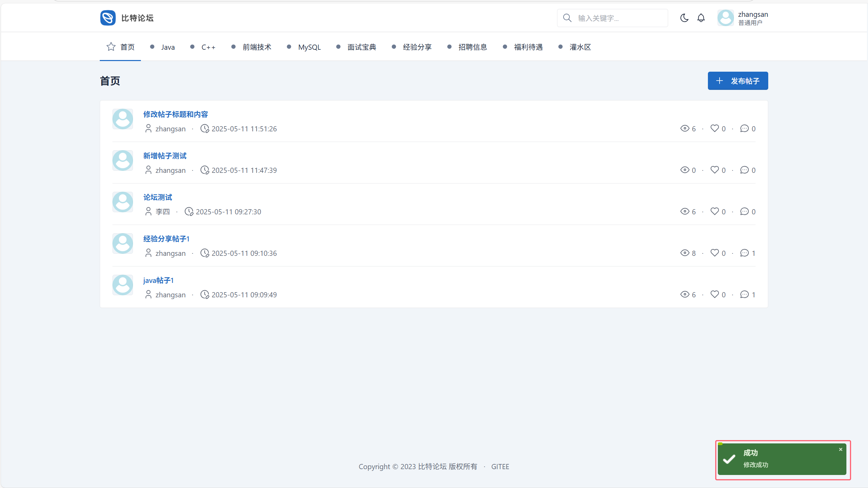The height and width of the screenshot is (488, 868).
Task: Switch to the Java board tab
Action: tap(168, 47)
